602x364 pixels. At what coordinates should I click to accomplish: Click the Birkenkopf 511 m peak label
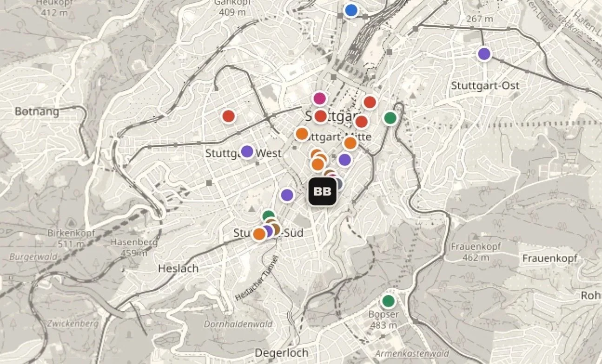(x=71, y=239)
